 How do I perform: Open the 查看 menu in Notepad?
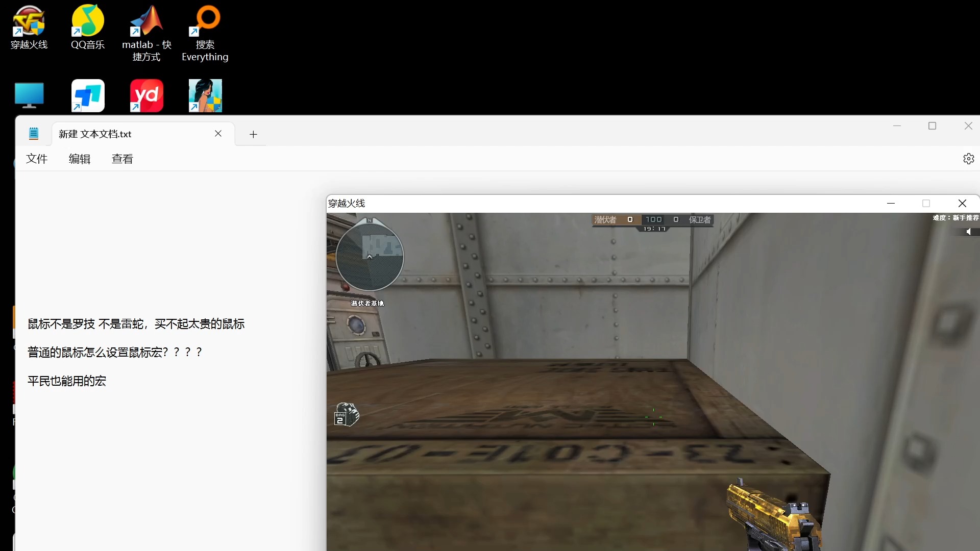click(x=122, y=159)
